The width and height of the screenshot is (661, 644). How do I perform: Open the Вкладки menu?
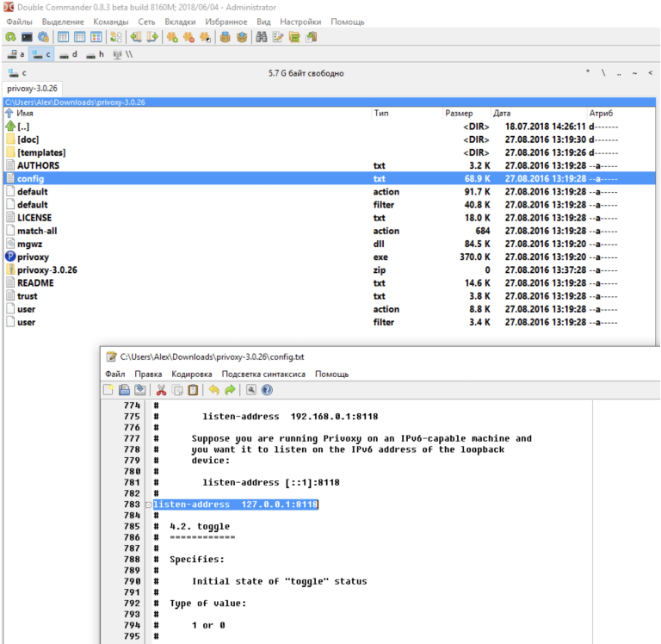[180, 22]
